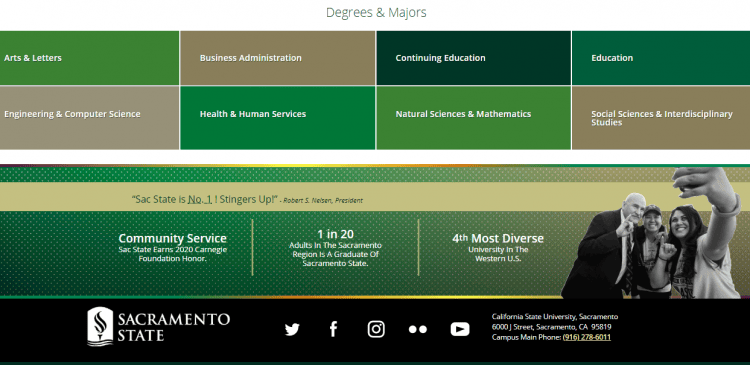Click 'Sac State Earns 2020 Carnegie' text

(x=173, y=250)
